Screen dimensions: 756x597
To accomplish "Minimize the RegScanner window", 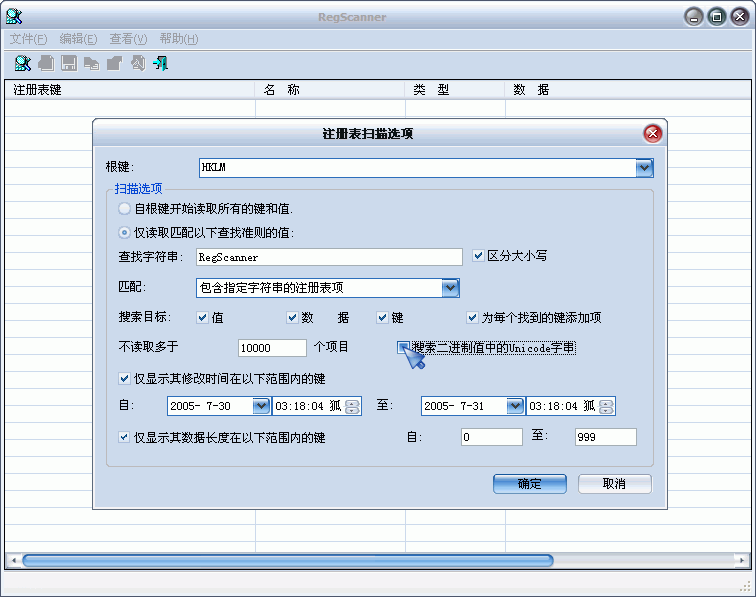I will pyautogui.click(x=694, y=17).
